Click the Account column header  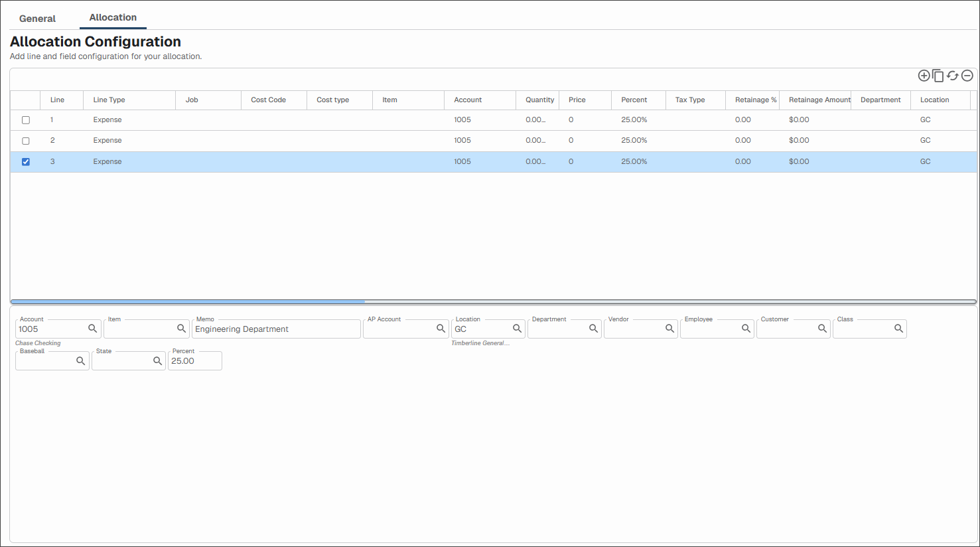(x=480, y=100)
